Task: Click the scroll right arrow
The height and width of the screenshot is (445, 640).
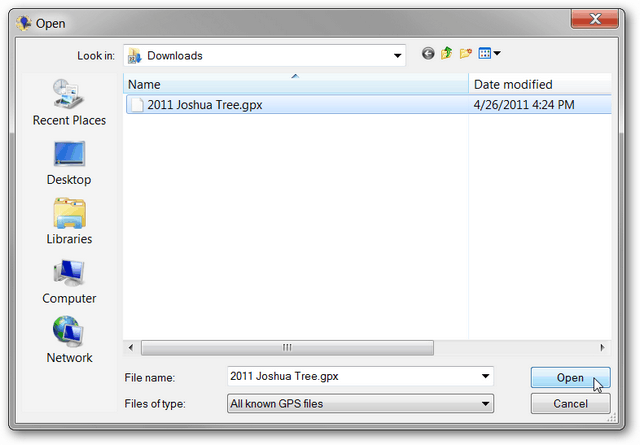Action: pos(602,348)
